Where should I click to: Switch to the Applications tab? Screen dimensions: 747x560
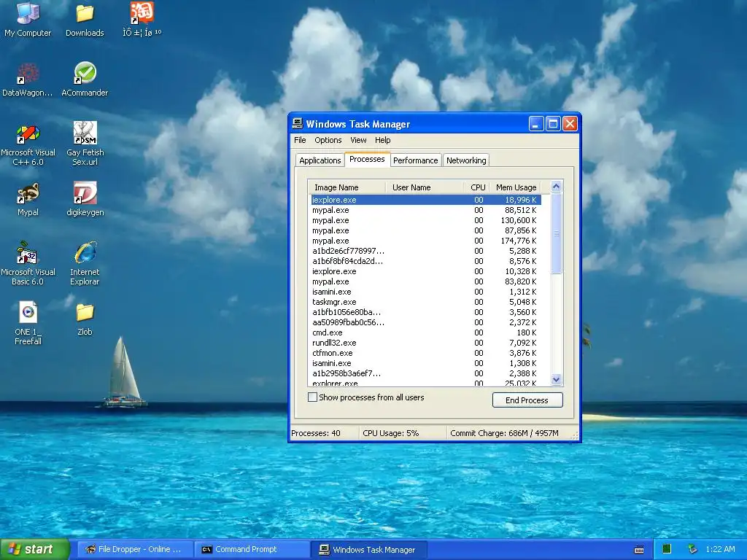pos(320,160)
